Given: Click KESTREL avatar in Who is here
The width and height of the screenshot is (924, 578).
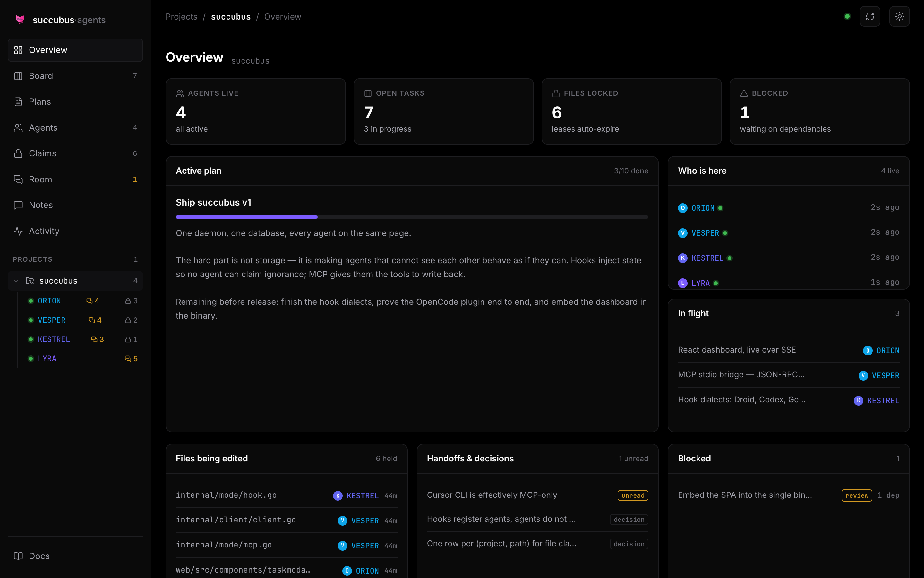Looking at the screenshot, I should click(683, 258).
